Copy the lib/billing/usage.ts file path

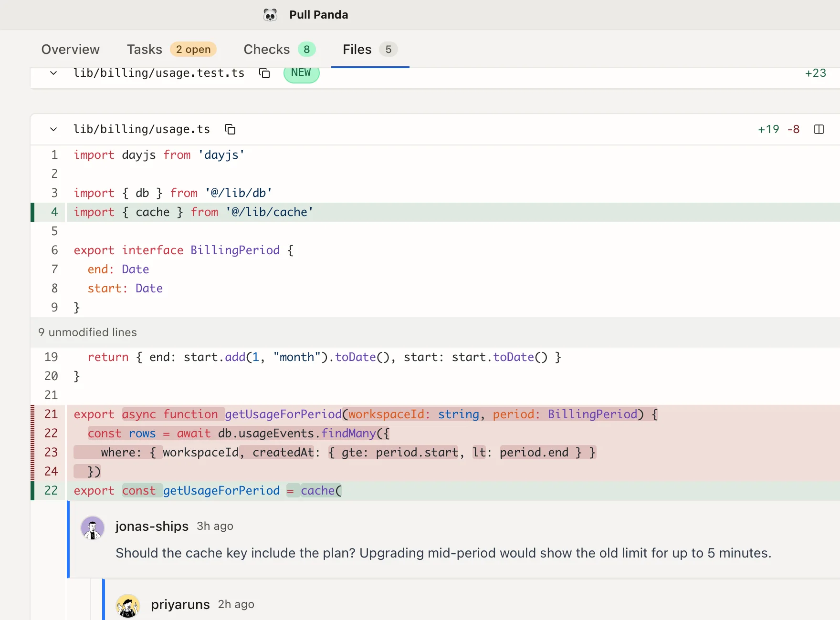230,129
